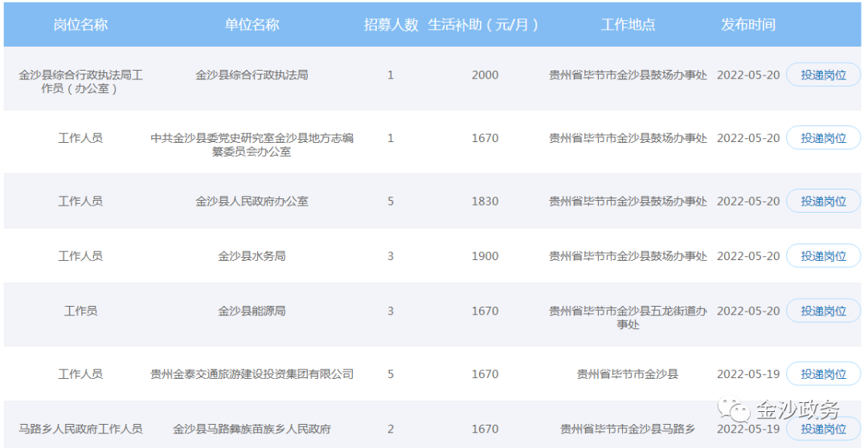868x448 pixels.
Task: Click 鼓场办事处 location in 水务局 row
Action: pyautogui.click(x=628, y=255)
